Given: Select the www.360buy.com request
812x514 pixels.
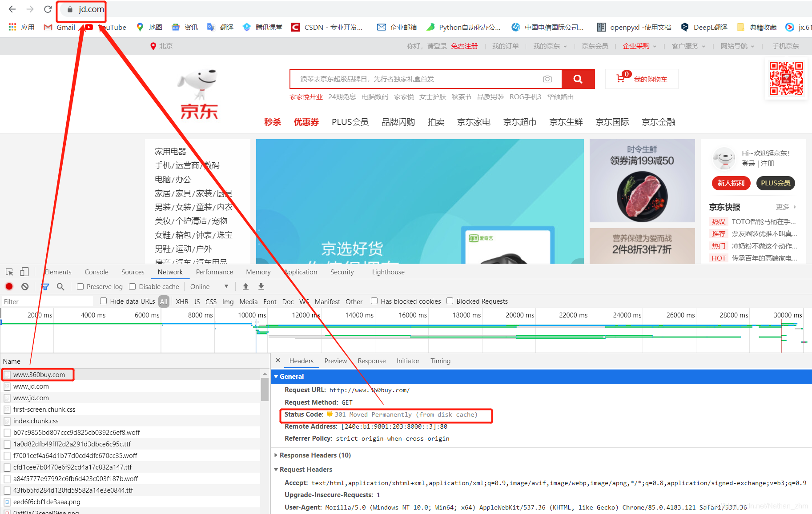Looking at the screenshot, I should [x=131, y=375].
